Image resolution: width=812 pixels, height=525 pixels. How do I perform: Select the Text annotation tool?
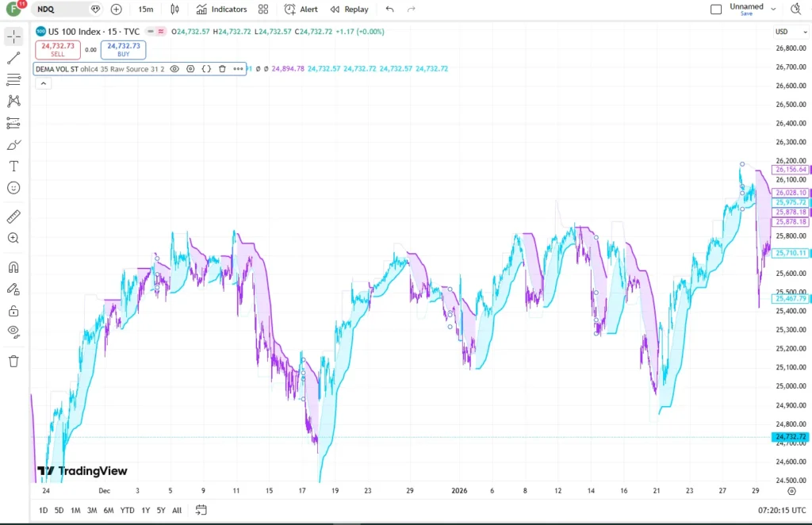point(14,167)
